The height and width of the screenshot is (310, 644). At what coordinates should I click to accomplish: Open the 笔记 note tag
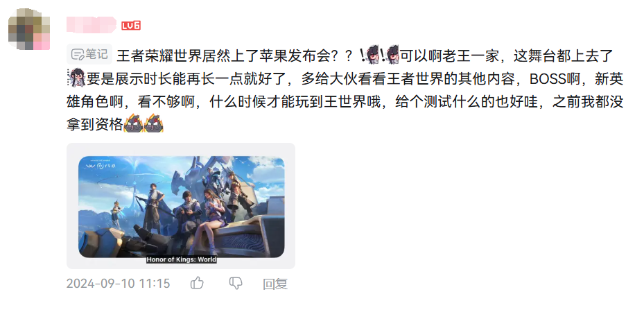coord(89,54)
